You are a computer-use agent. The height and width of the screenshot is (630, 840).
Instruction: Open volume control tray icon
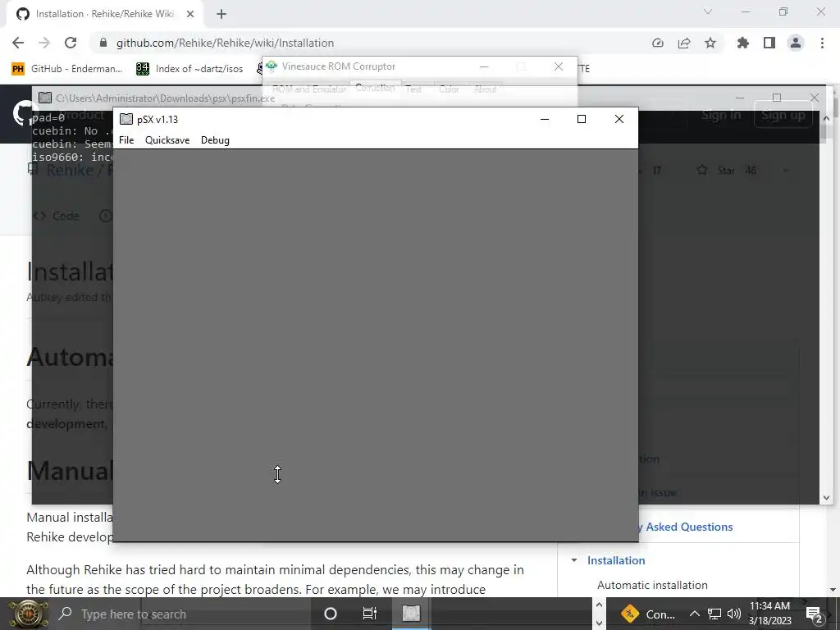coord(734,614)
